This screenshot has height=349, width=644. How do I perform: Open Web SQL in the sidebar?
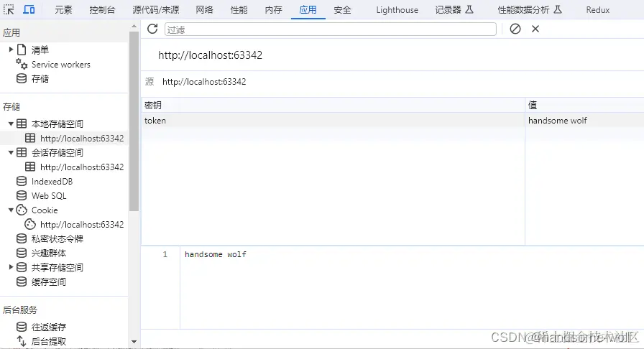[49, 196]
